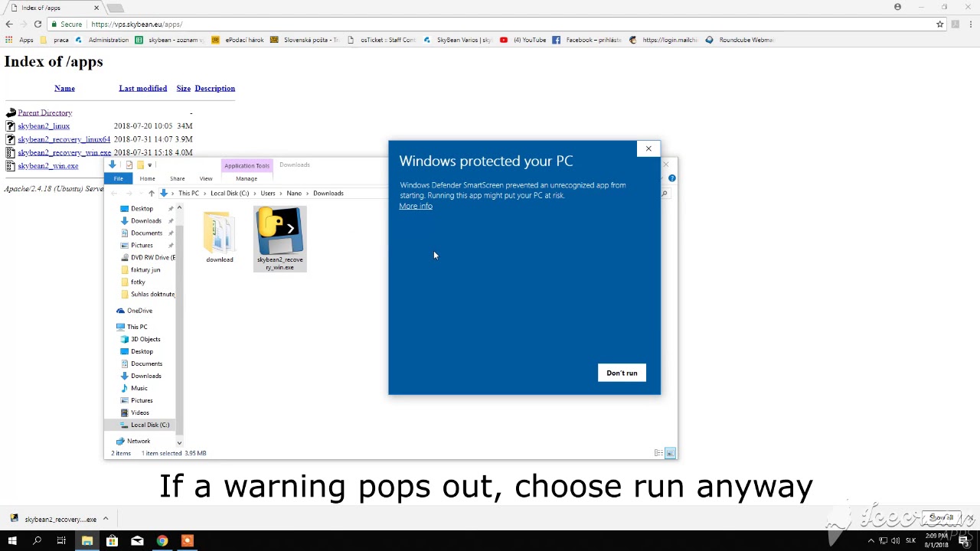Open the YouTube bookmark

pos(523,40)
